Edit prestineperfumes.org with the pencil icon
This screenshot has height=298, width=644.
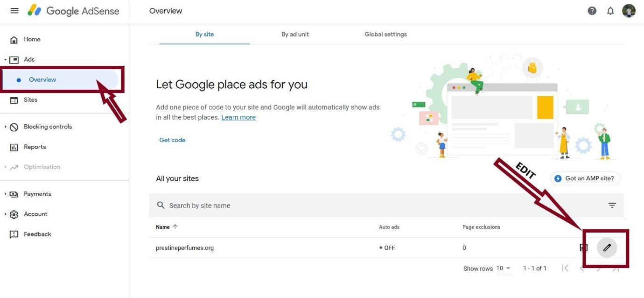point(607,248)
